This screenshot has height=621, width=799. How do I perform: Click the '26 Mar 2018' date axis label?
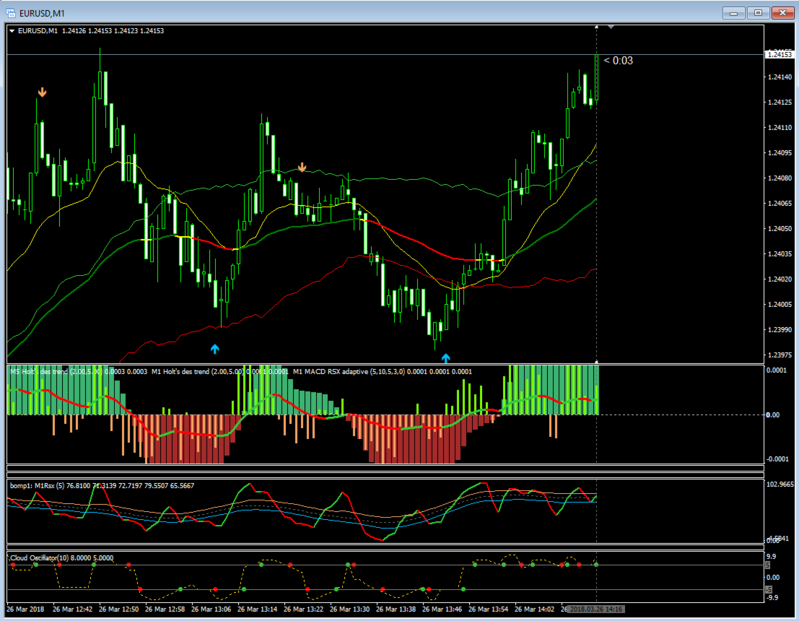[25, 609]
